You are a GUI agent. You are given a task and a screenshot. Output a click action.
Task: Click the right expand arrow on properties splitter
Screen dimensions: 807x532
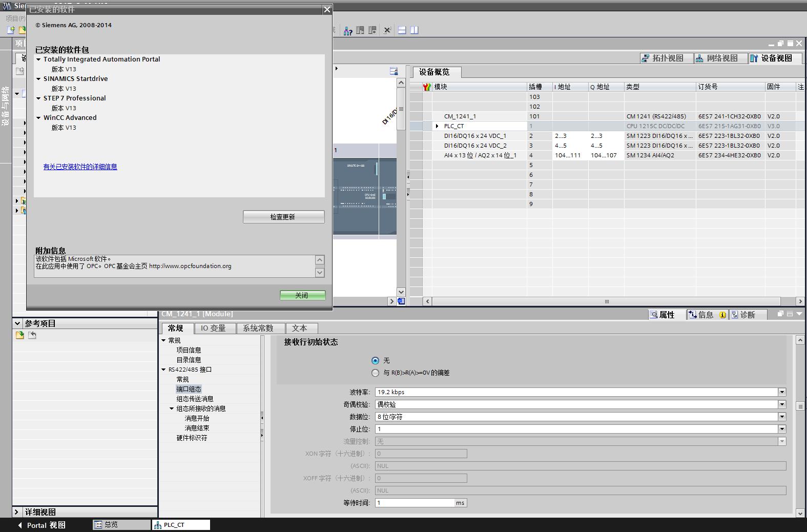[262, 436]
